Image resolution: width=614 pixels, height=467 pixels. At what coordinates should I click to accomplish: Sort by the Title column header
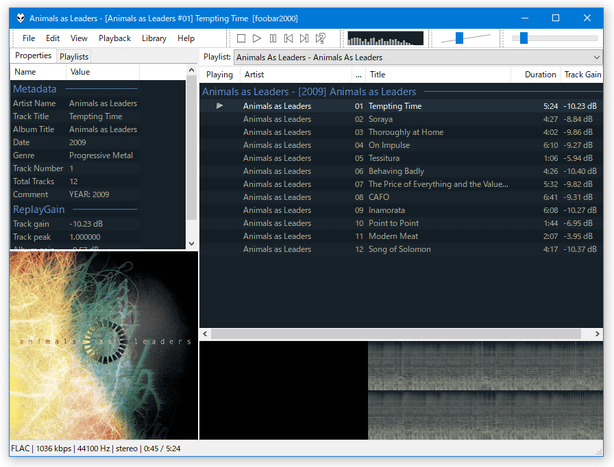pos(438,74)
